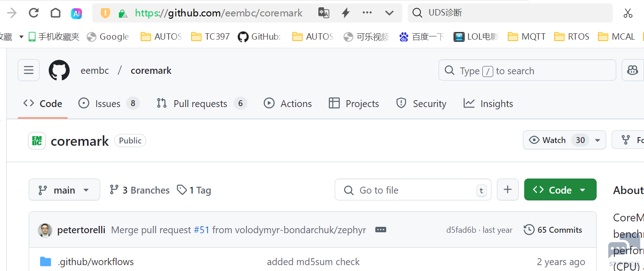Open the scissors screenshot tool
This screenshot has width=644, height=271.
[628, 13]
